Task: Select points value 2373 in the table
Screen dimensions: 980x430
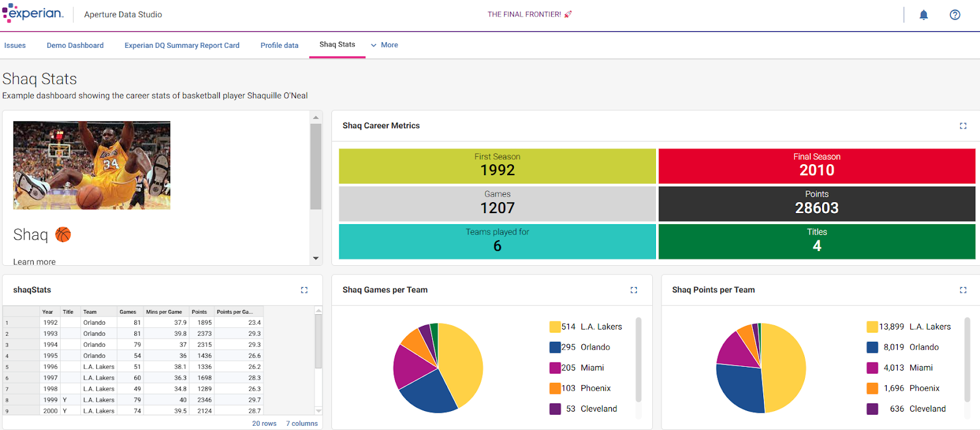Action: point(202,334)
